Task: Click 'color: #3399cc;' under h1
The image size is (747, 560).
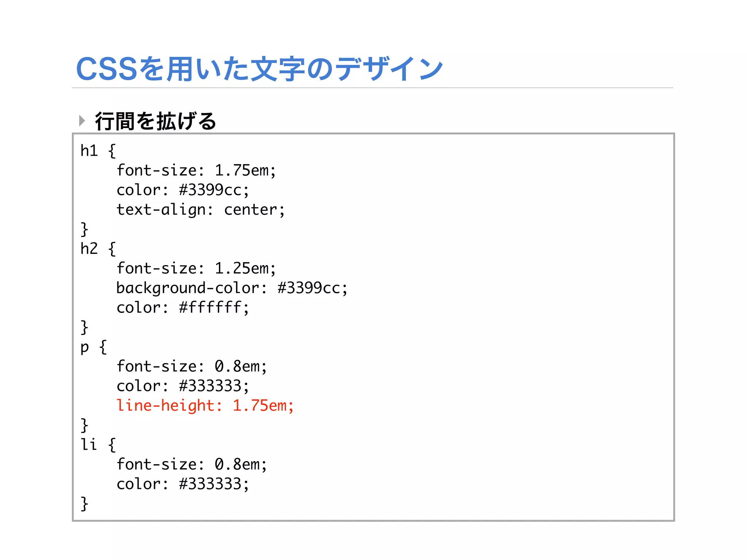Action: (x=183, y=190)
